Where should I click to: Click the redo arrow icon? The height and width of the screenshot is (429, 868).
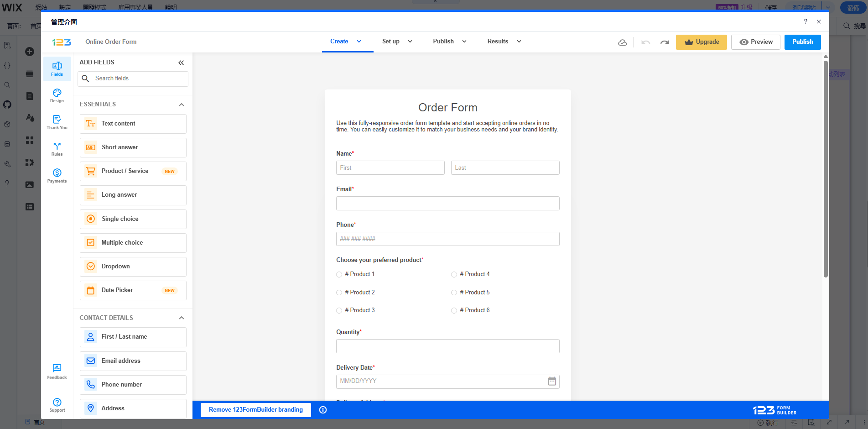665,42
